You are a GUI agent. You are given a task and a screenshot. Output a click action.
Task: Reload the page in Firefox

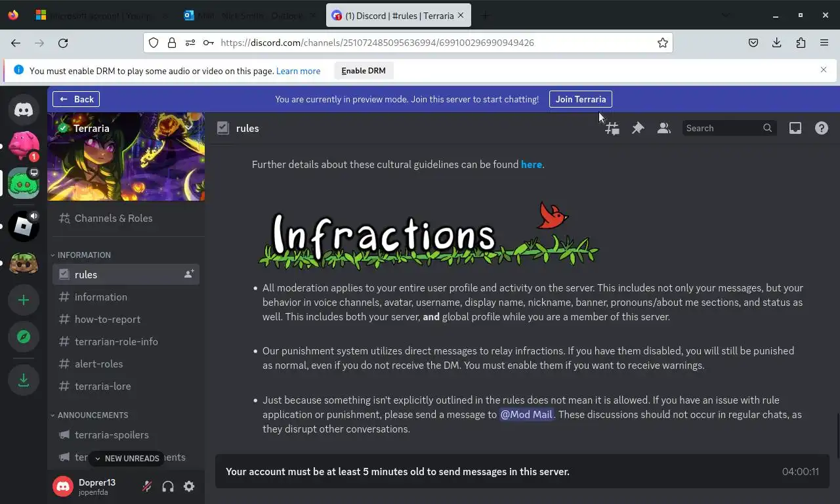(63, 43)
